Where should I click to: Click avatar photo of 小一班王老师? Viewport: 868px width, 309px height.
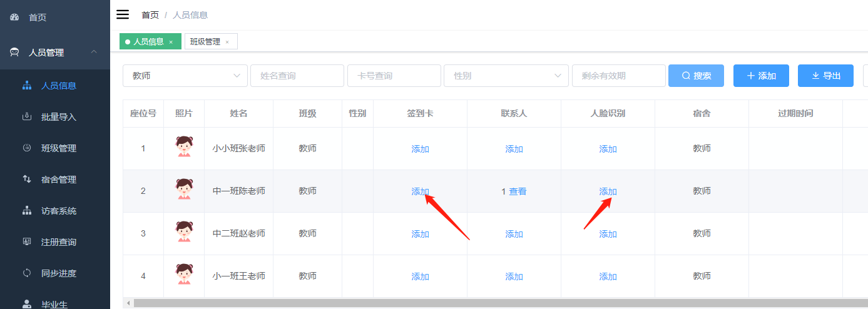(x=184, y=275)
